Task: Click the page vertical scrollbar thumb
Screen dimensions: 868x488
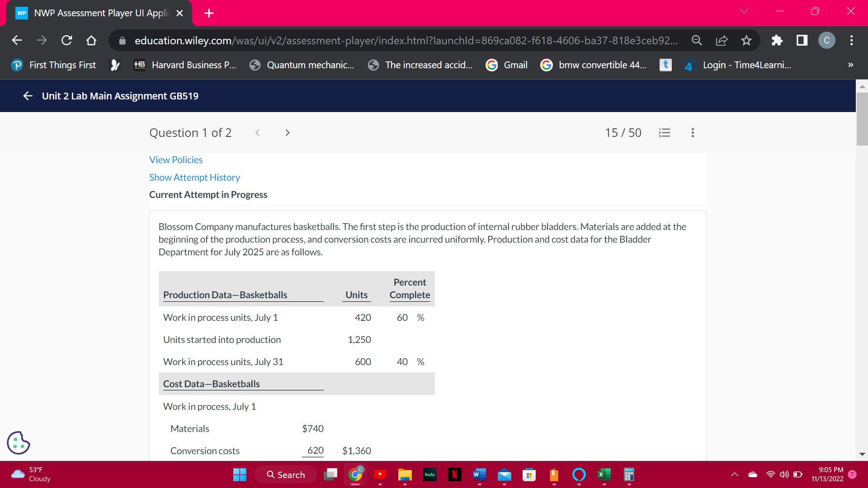Action: click(862, 118)
